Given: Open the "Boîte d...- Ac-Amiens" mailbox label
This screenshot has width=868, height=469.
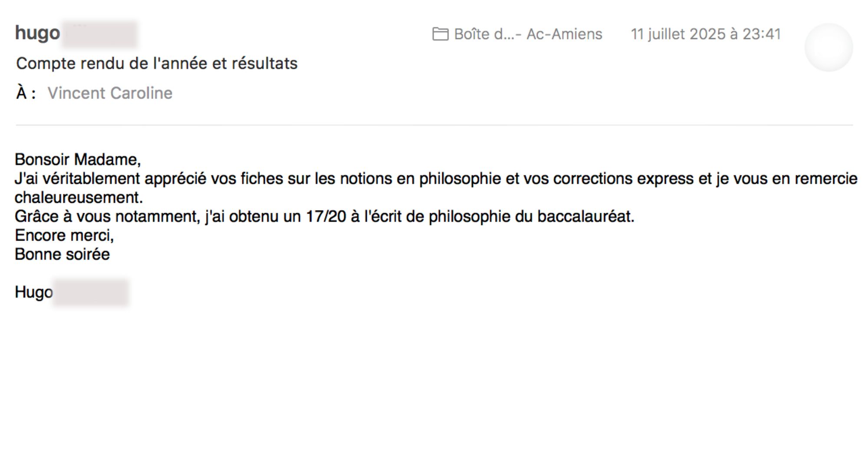Looking at the screenshot, I should pyautogui.click(x=528, y=34).
